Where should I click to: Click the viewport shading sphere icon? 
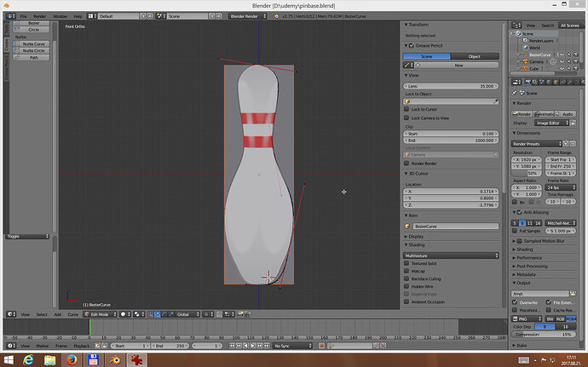123,314
